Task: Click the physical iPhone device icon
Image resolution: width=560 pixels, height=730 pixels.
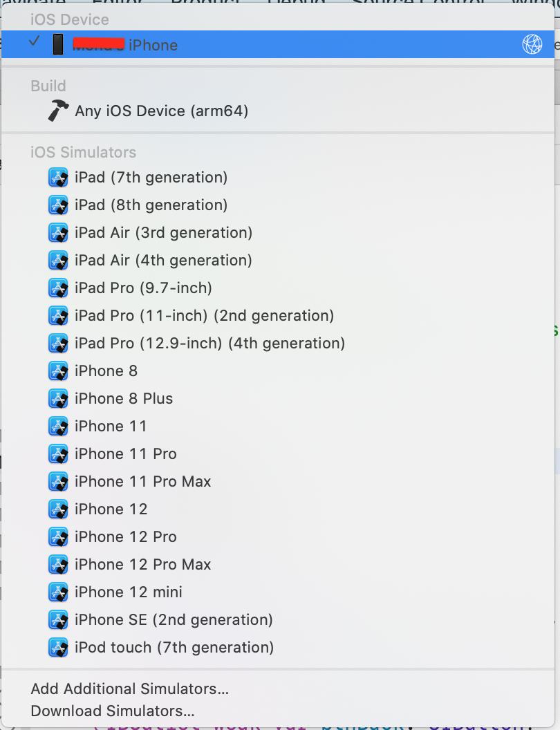Action: (57, 44)
